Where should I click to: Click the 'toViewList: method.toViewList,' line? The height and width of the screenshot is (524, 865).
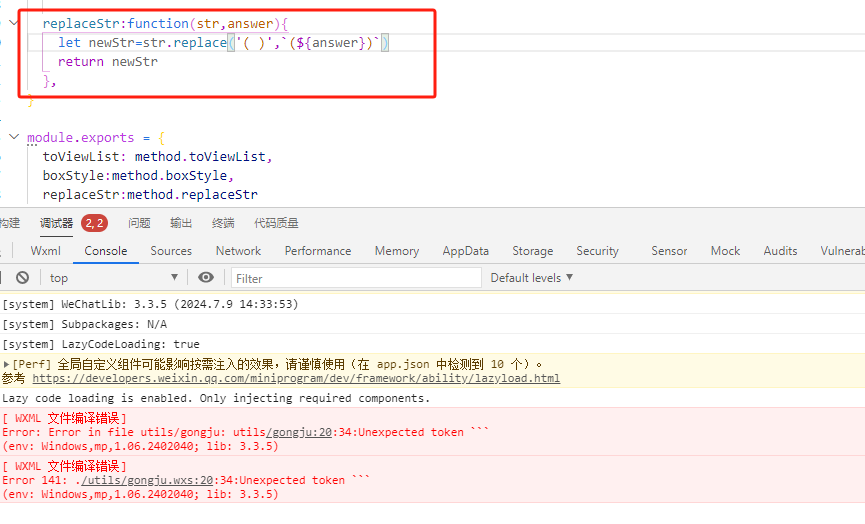click(x=158, y=157)
